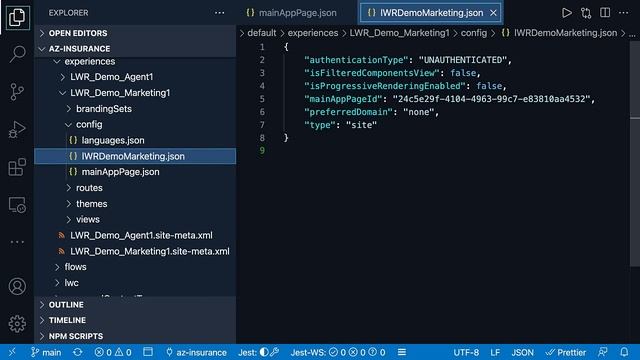Click the LWR_Demo_Marketing1 breadcrumb
Screen dimensions: 640x360
point(399,33)
